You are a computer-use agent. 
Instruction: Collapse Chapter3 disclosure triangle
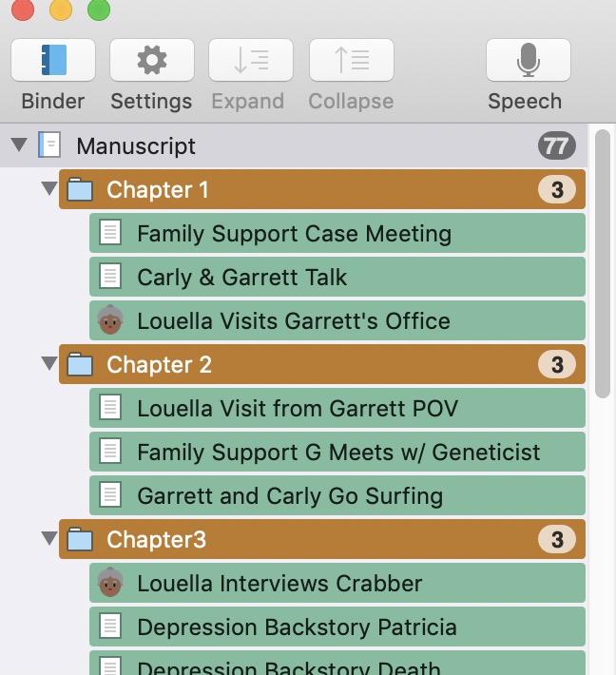(x=49, y=538)
